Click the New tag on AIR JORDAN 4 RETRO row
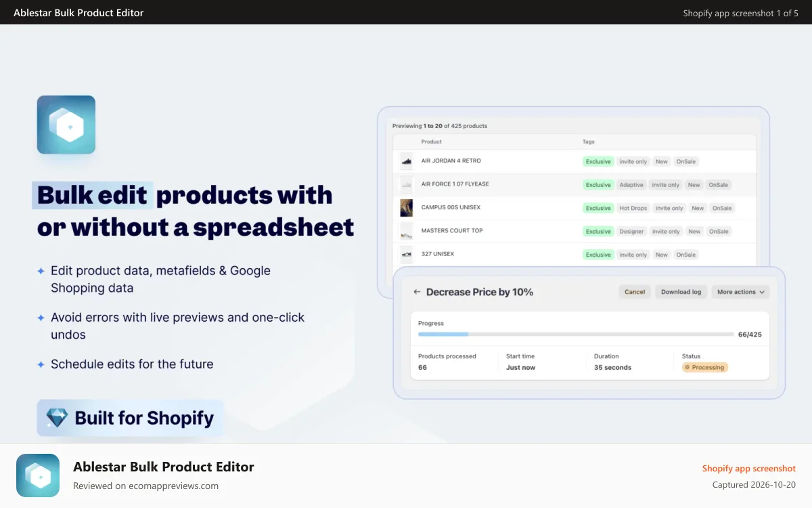This screenshot has height=508, width=812. point(662,161)
